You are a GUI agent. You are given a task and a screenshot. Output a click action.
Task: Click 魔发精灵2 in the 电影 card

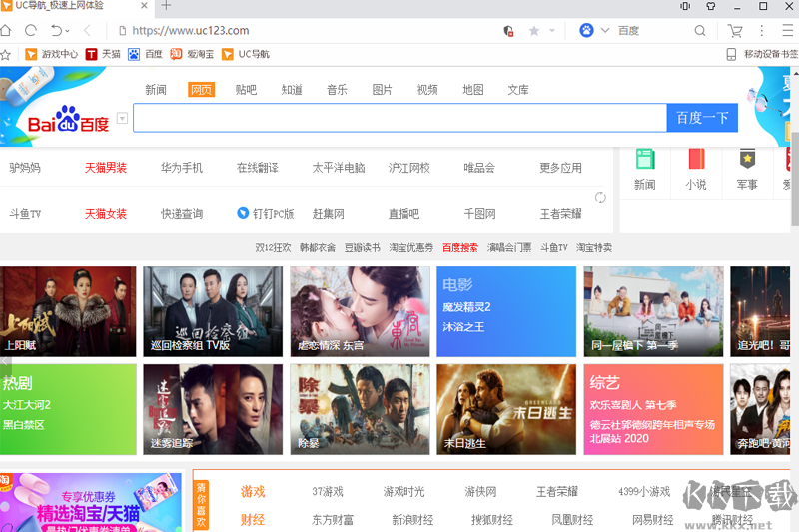[466, 307]
